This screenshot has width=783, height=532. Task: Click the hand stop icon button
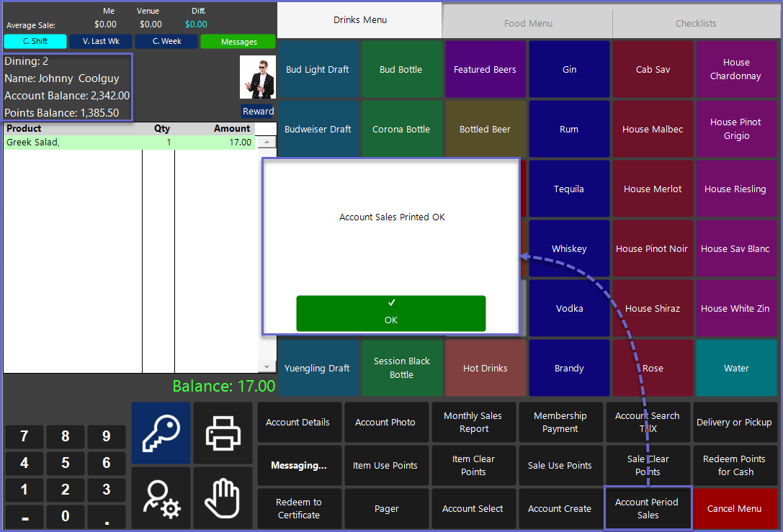pyautogui.click(x=223, y=497)
